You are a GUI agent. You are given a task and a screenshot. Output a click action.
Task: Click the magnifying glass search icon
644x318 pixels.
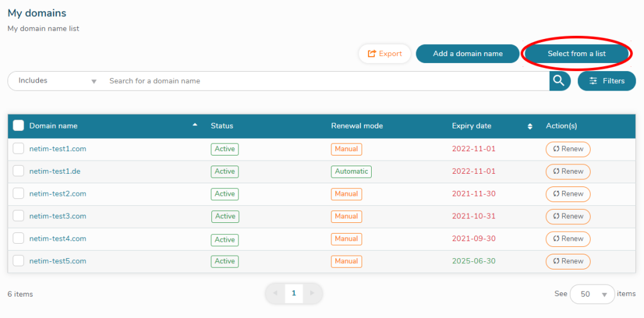pyautogui.click(x=559, y=81)
